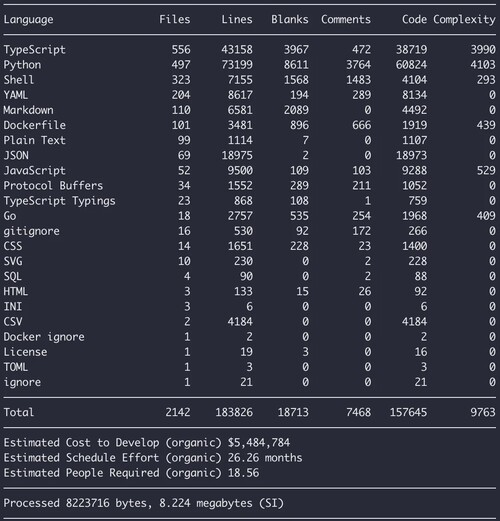Click the Language column header

click(28, 20)
